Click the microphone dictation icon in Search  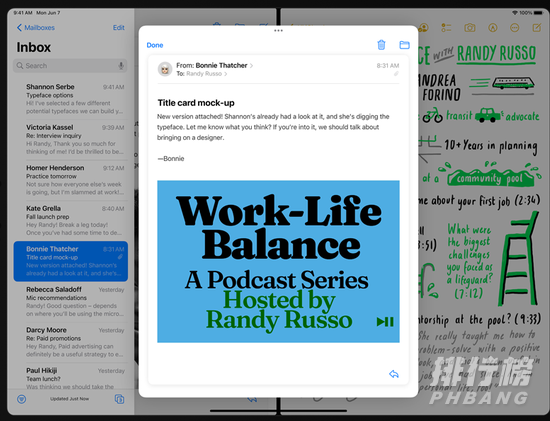[x=121, y=66]
